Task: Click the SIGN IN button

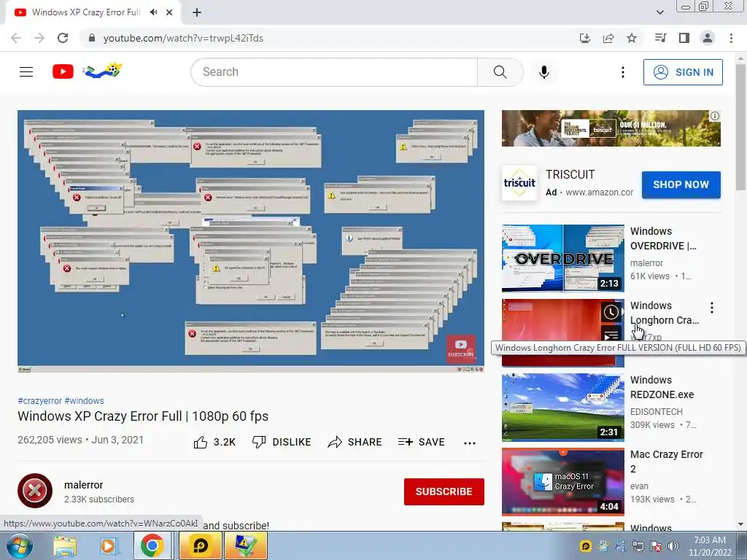Action: point(682,72)
